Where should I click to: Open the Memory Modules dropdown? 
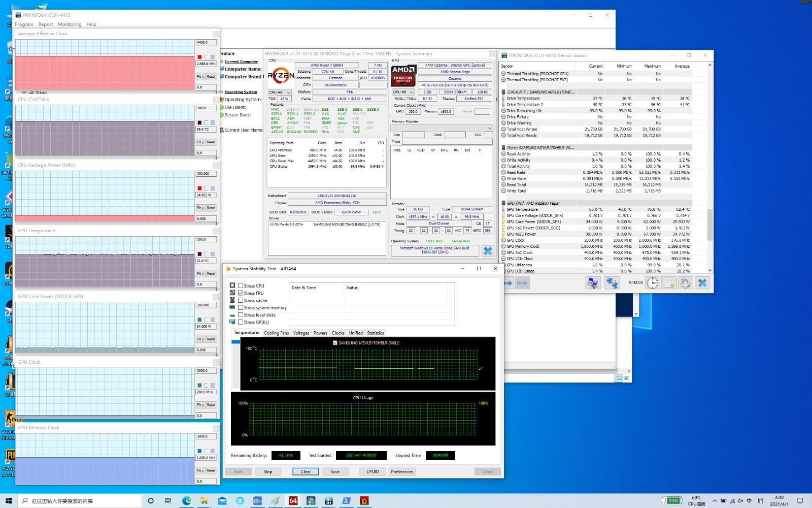pos(441,128)
